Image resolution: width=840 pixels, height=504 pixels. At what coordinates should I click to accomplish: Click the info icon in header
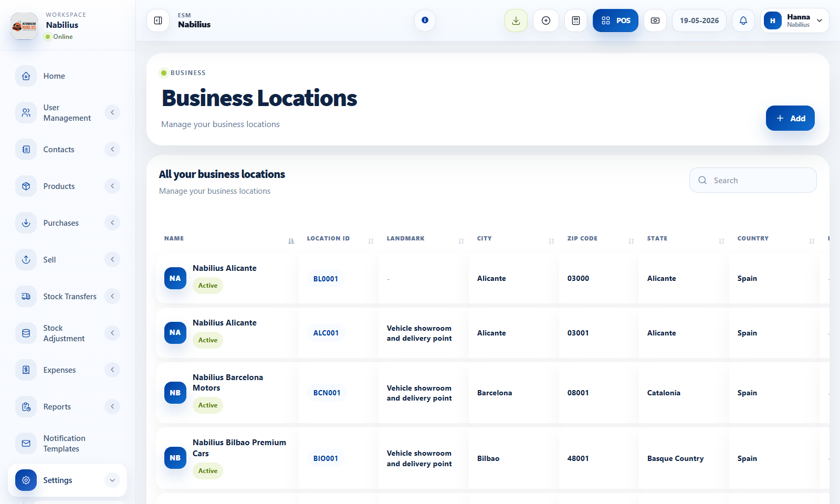pos(425,20)
